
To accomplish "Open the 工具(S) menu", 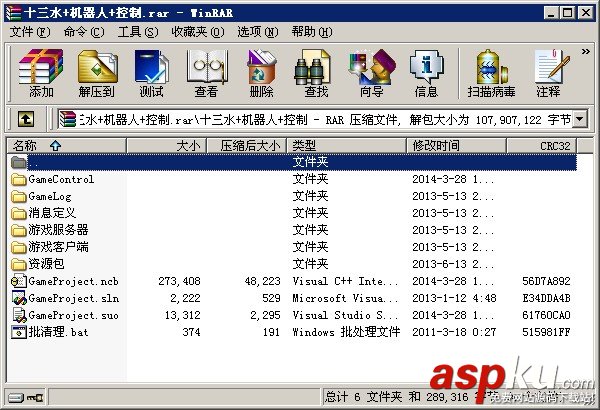I will pos(138,32).
